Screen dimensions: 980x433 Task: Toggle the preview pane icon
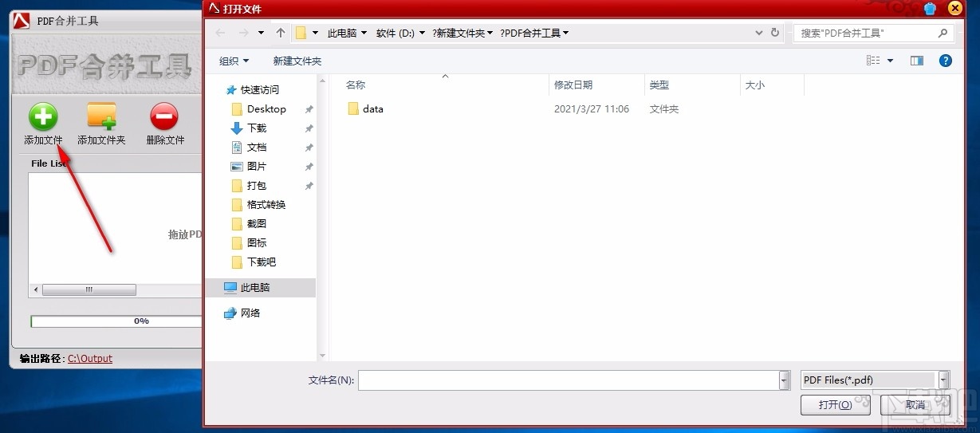(x=917, y=61)
